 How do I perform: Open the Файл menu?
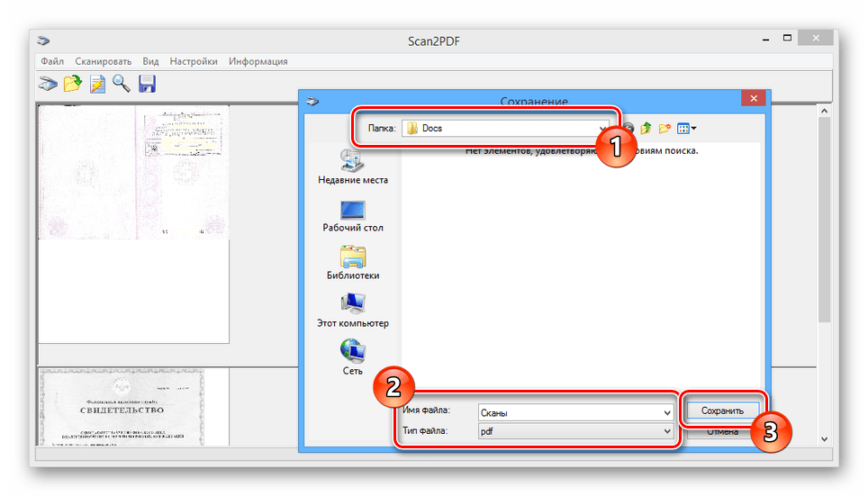click(x=52, y=61)
